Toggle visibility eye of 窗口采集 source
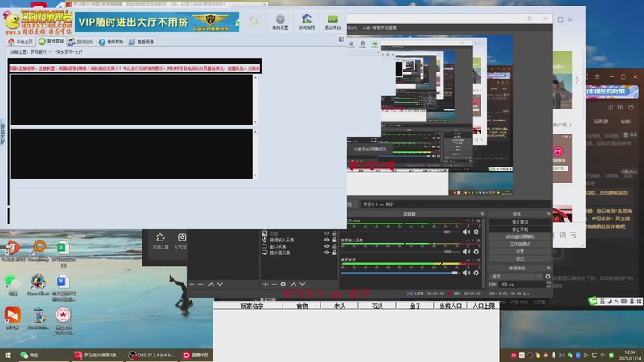The height and width of the screenshot is (362, 644). coord(327,246)
